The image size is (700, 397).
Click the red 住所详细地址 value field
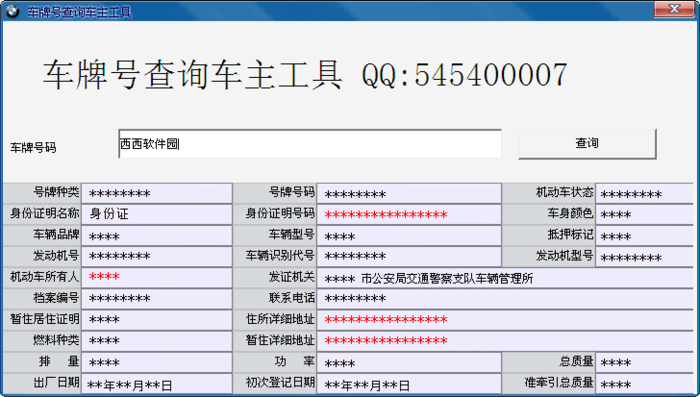click(505, 319)
